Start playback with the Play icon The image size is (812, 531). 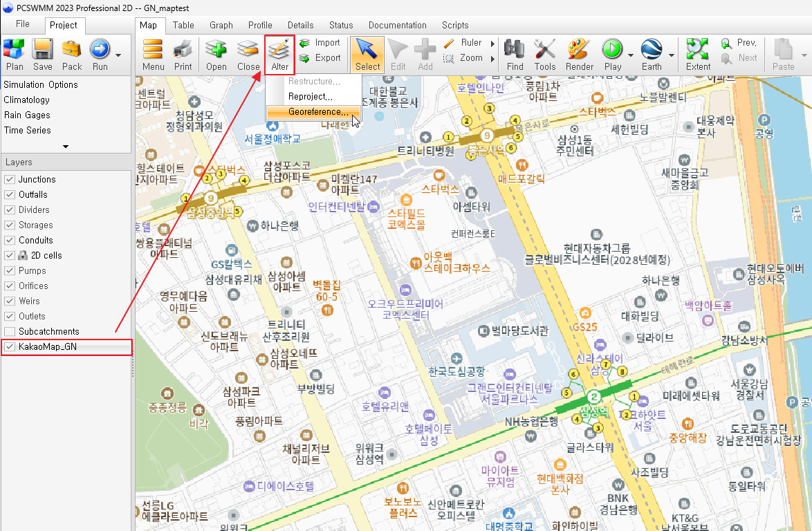pos(612,49)
